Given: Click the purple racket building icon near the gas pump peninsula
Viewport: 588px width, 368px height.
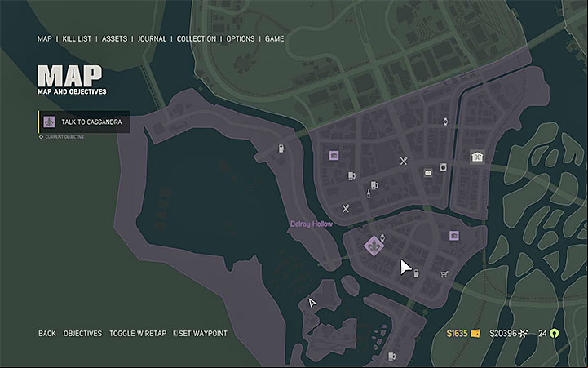Looking at the screenshot, I should point(334,155).
